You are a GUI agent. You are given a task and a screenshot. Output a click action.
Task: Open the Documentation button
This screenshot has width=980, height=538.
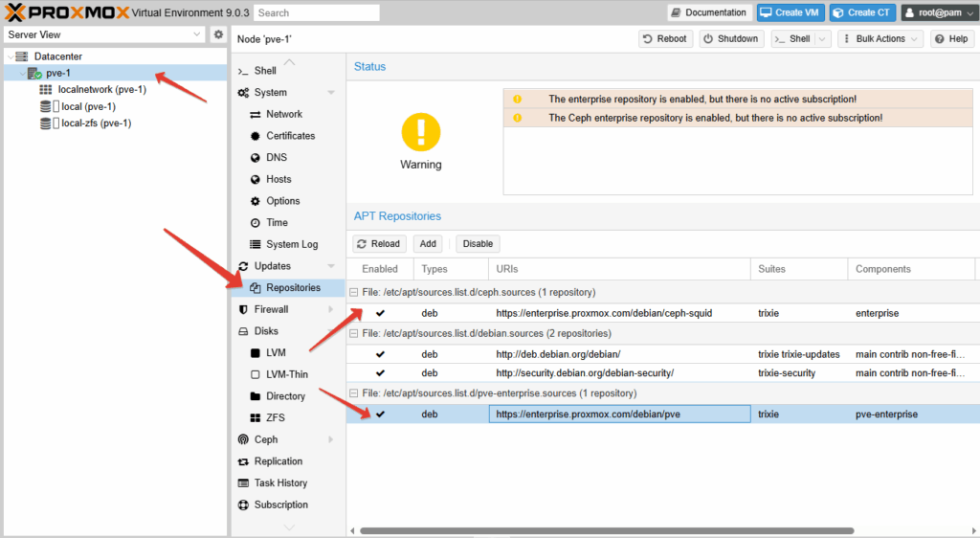(x=708, y=12)
